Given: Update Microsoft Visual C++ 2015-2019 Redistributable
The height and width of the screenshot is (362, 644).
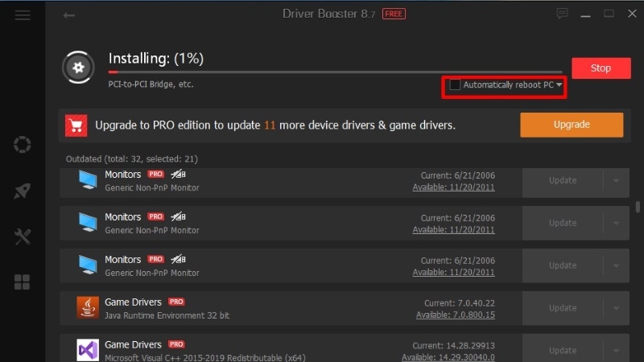Looking at the screenshot, I should point(563,350).
